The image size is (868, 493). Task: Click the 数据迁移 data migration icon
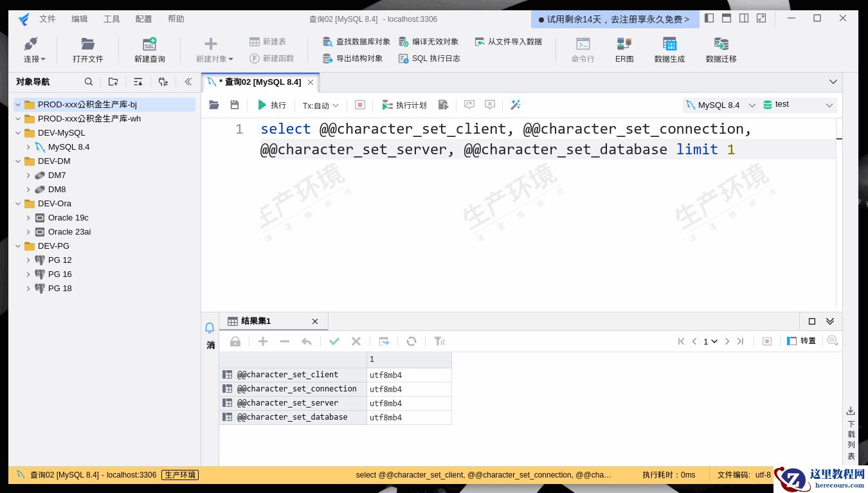point(721,49)
